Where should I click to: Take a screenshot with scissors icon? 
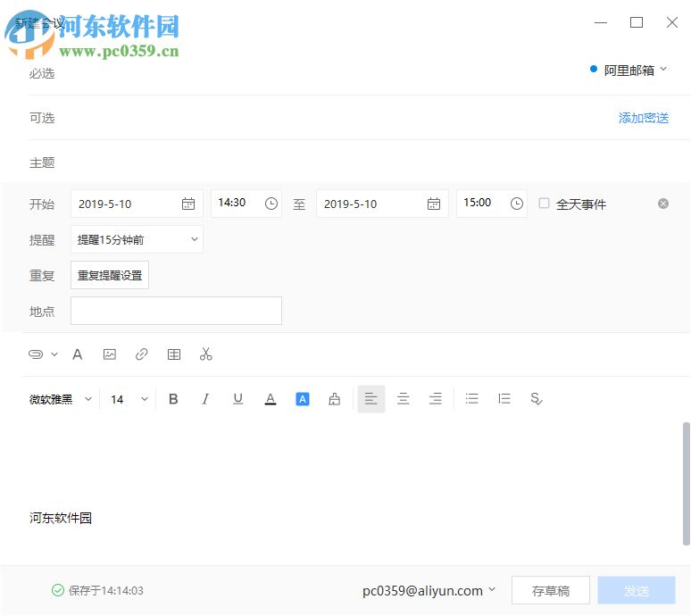(206, 354)
